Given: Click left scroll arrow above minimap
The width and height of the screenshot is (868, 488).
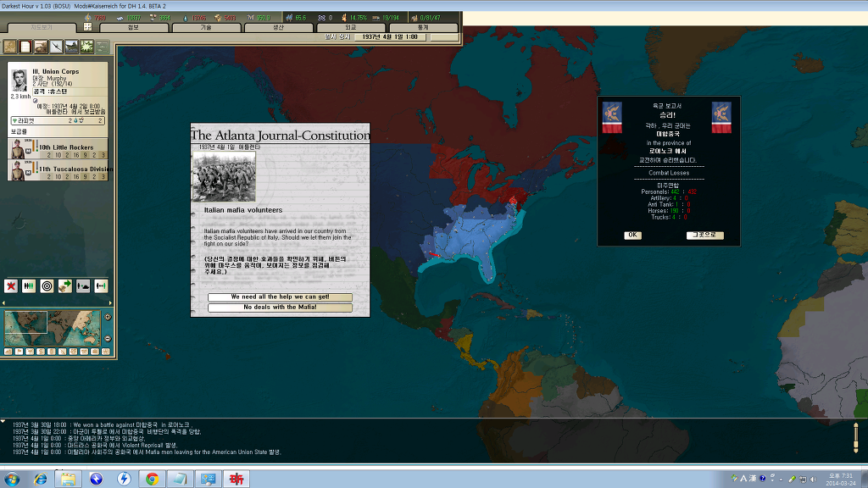Looking at the screenshot, I should tap(4, 302).
